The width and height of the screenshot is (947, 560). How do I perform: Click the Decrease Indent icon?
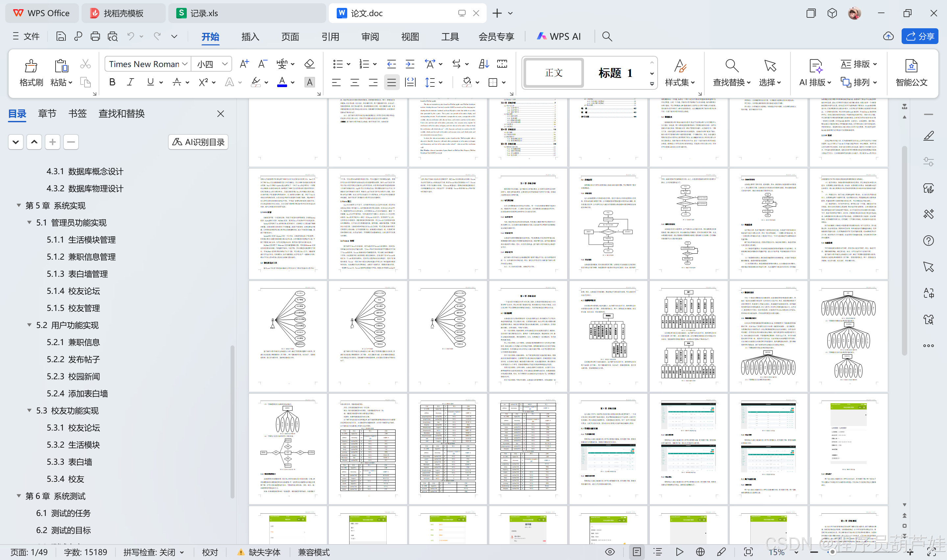(391, 64)
